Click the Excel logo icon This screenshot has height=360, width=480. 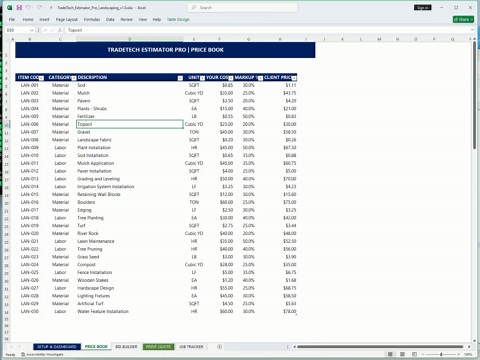pyautogui.click(x=10, y=7)
